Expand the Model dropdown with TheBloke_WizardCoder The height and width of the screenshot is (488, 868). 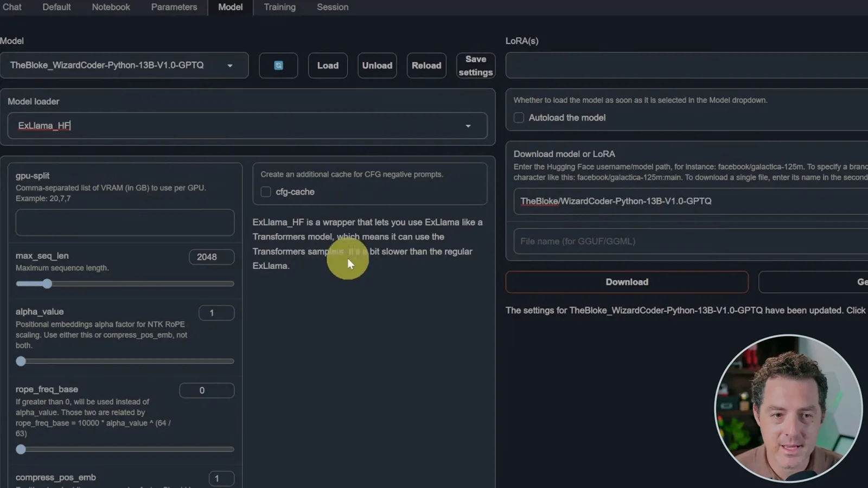[124, 65]
